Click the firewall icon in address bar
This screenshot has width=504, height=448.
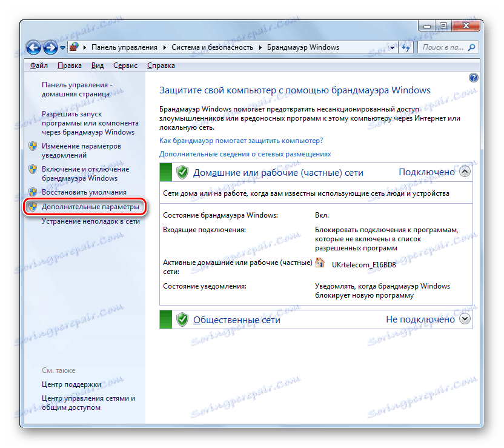[x=75, y=47]
